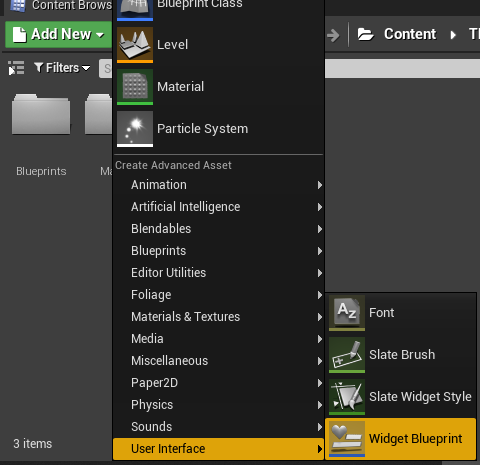
Task: Select the Level asset icon
Action: pyautogui.click(x=135, y=45)
